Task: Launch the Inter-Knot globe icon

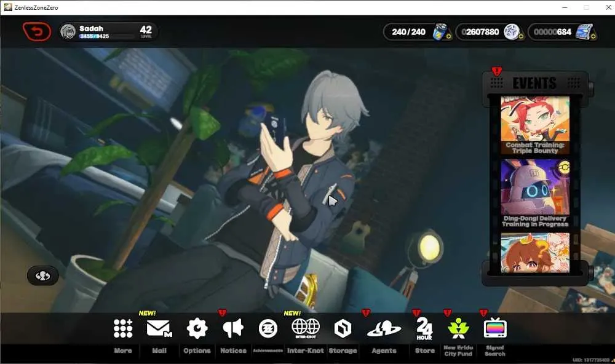Action: click(x=306, y=328)
